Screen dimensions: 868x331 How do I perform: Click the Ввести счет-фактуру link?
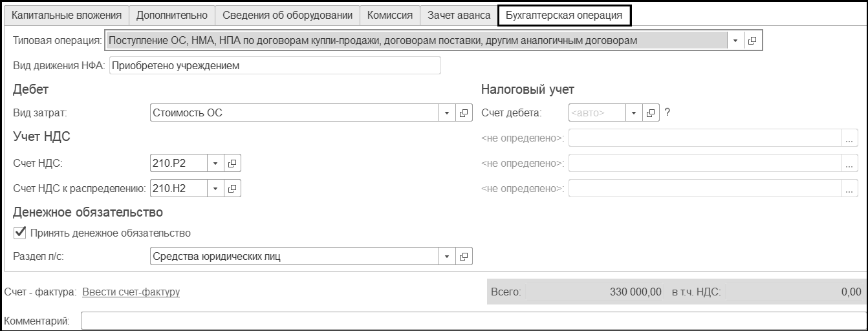click(131, 292)
